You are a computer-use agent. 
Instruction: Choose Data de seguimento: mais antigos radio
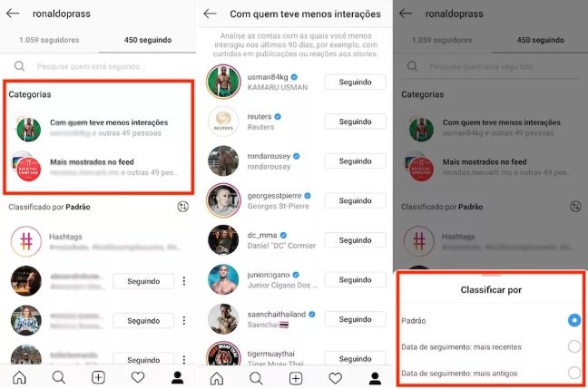pos(574,373)
